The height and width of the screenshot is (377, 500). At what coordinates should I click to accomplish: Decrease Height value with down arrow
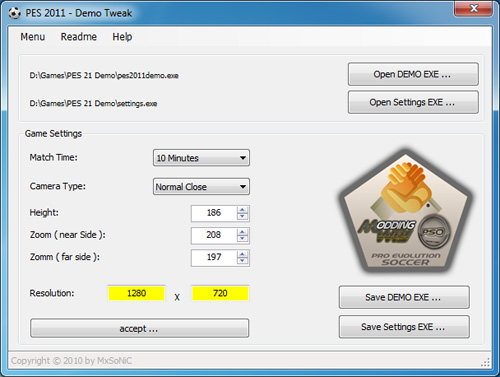click(x=242, y=217)
